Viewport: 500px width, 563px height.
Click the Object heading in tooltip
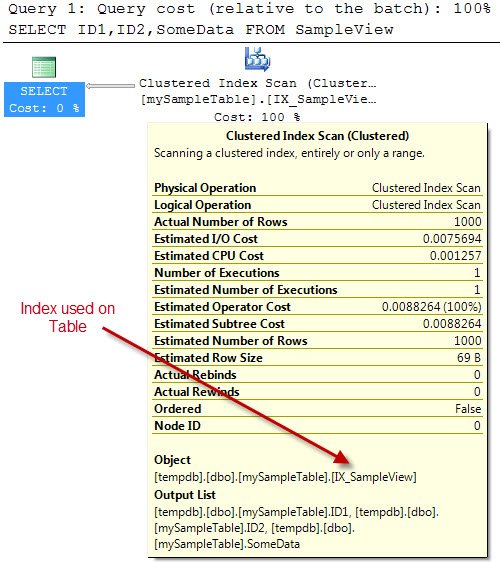(x=172, y=460)
